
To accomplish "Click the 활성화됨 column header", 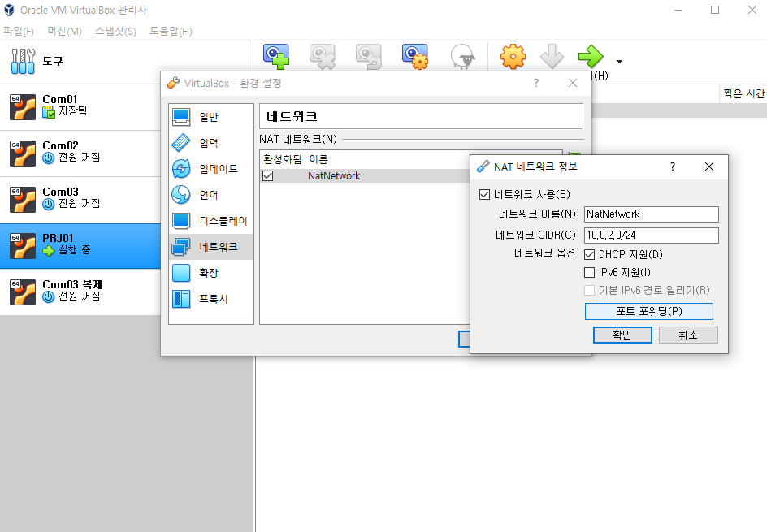I will click(x=282, y=159).
